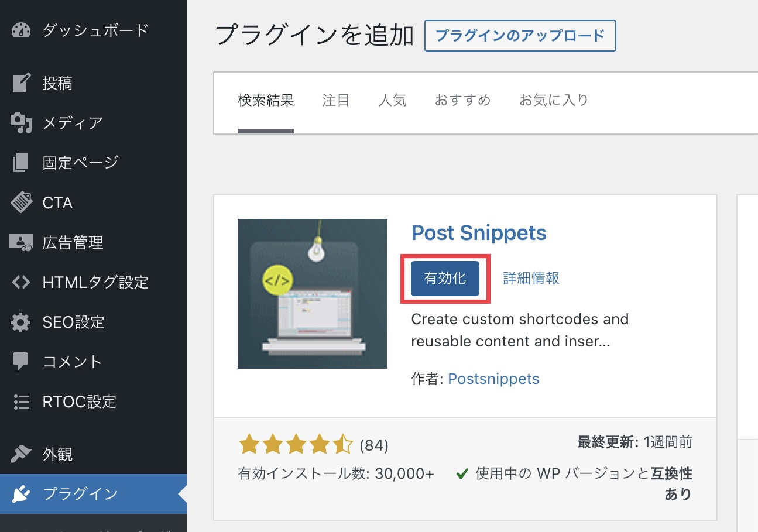Viewport: 758px width, 532px height.
Task: Click the 広告管理 icon in sidebar
Action: pyautogui.click(x=21, y=242)
